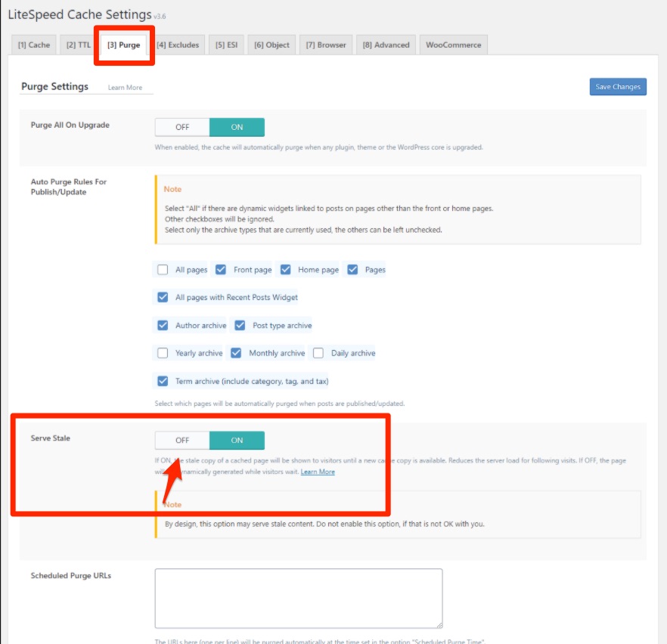667x644 pixels.
Task: Switch to the [7] Browser tab
Action: pos(326,45)
